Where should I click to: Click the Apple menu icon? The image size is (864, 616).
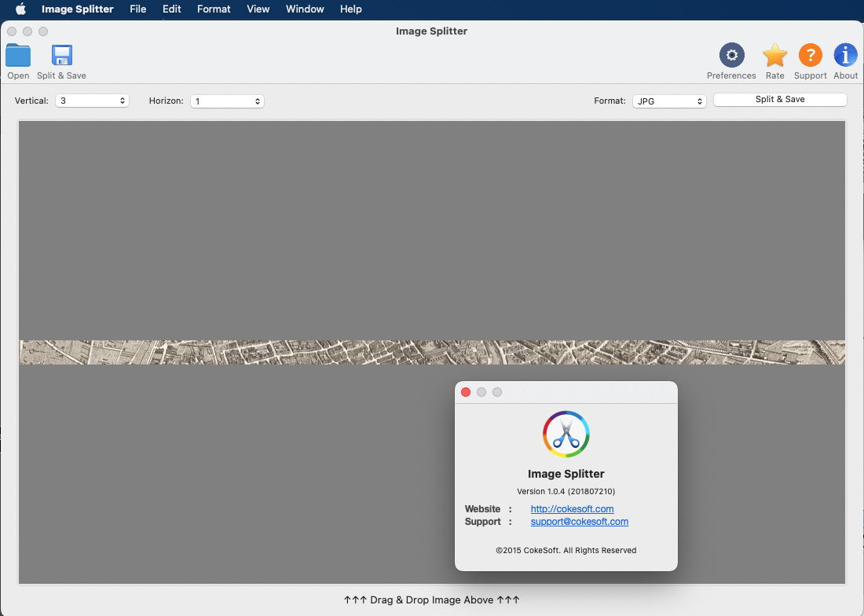click(x=20, y=9)
